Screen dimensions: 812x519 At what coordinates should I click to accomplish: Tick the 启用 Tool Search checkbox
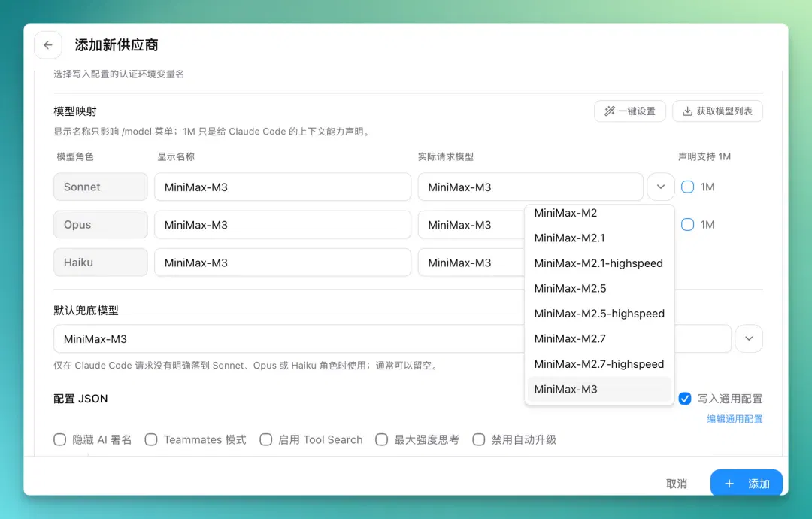pos(265,439)
